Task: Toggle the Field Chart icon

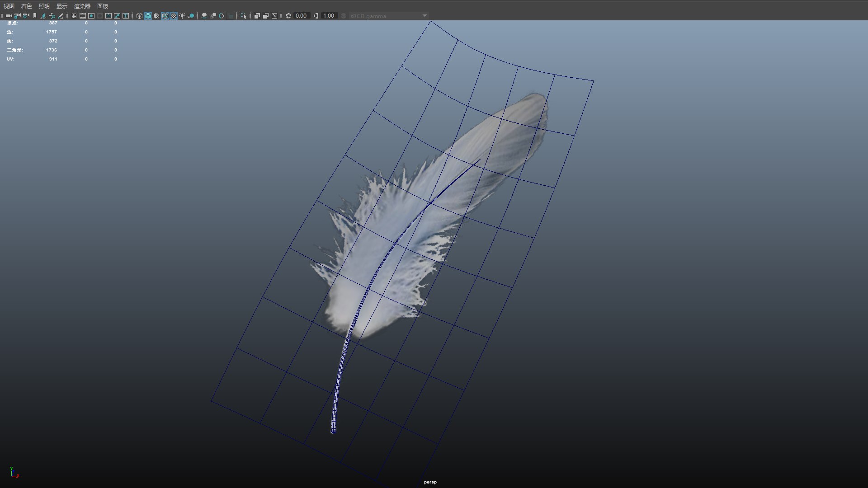Action: point(108,16)
